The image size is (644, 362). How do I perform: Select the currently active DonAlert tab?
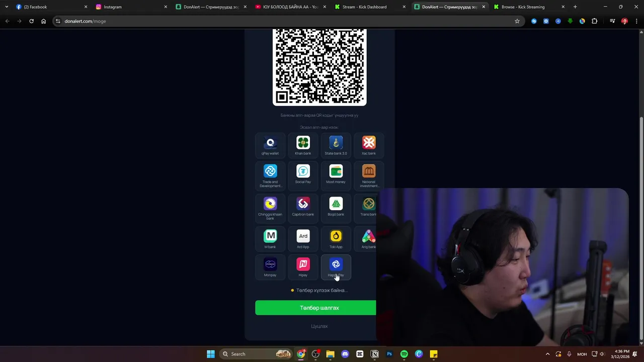(449, 7)
